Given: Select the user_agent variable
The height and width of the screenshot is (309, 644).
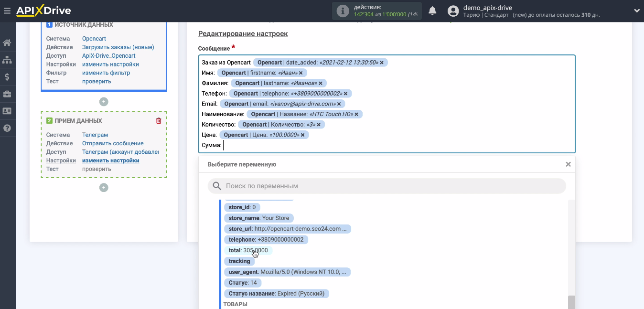Looking at the screenshot, I should click(x=287, y=272).
